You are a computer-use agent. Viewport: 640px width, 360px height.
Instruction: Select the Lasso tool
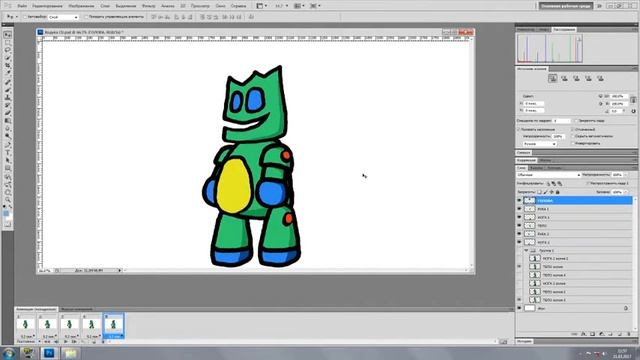(x=7, y=50)
